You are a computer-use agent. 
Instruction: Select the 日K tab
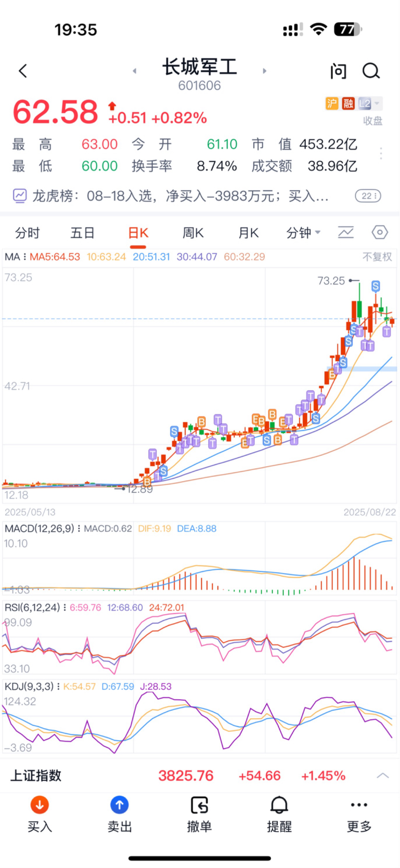[x=138, y=233]
